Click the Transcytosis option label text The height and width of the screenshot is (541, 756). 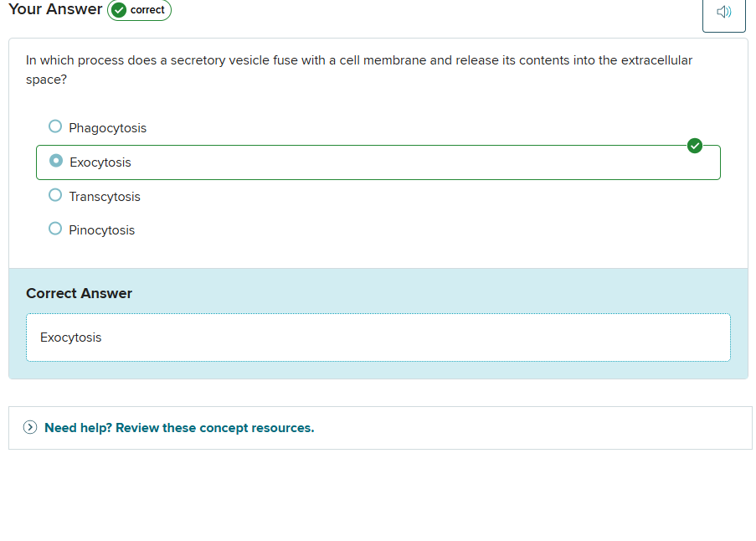click(105, 197)
